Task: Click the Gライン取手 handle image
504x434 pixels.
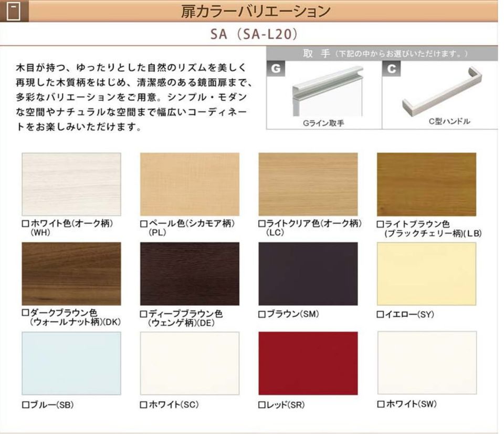Action: 328,91
